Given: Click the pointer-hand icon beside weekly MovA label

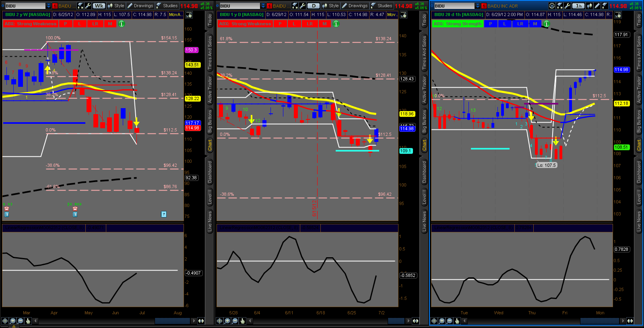Looking at the screenshot, I should 189,15.
